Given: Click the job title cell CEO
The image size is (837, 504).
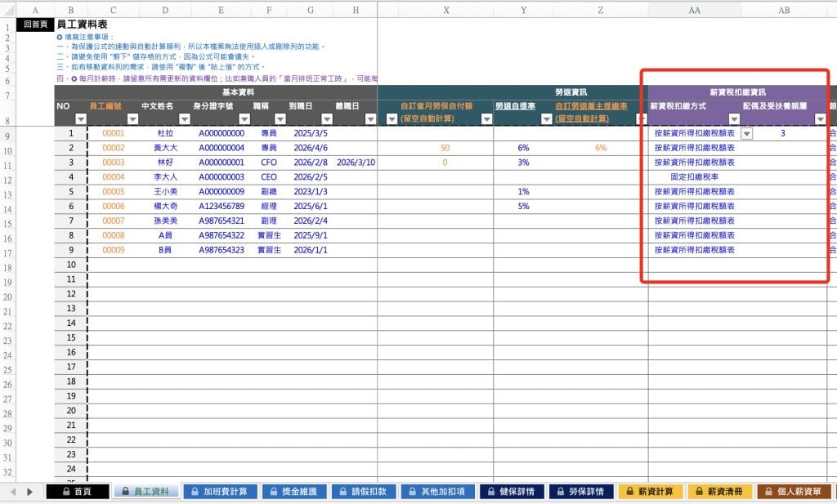Looking at the screenshot, I should 268,177.
